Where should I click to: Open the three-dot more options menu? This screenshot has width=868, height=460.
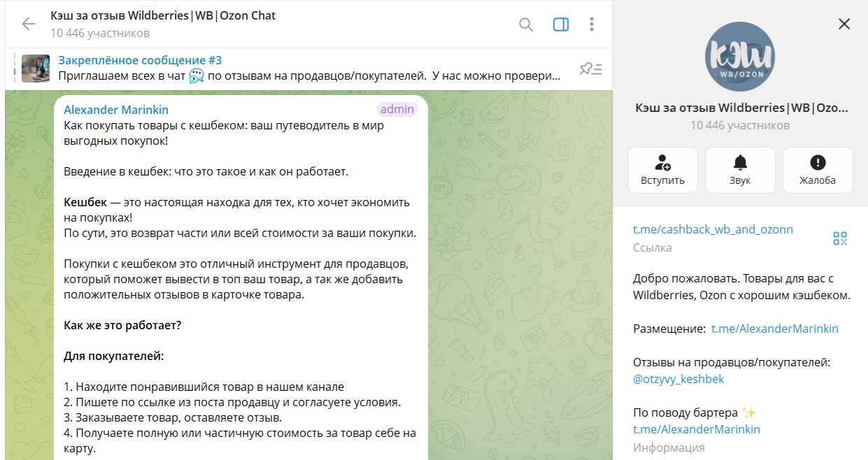(x=592, y=24)
